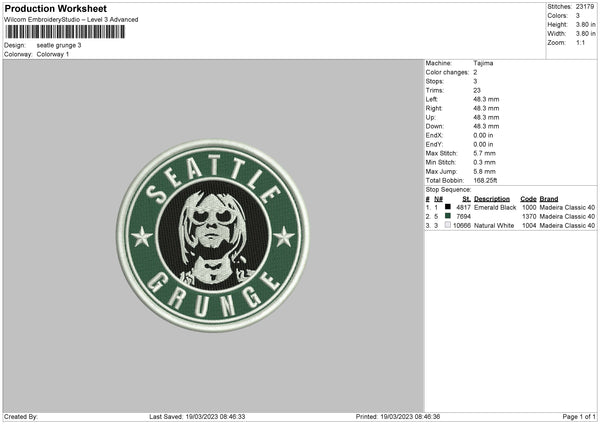Click thread code '1370'
Screen dimensions: 600x424
click(x=529, y=217)
